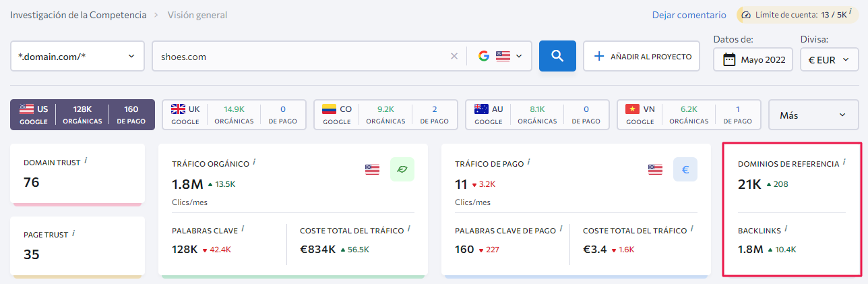Click the info icon beside Page Trust
Viewport: 868px width, 284px height.
point(73,233)
